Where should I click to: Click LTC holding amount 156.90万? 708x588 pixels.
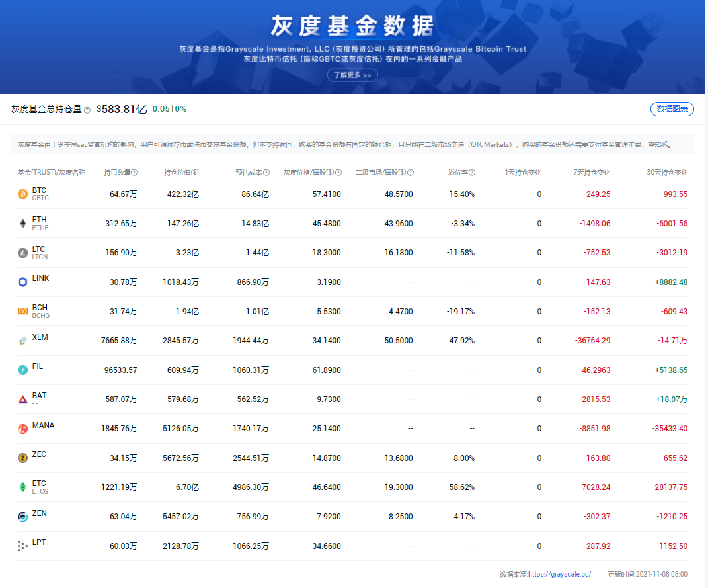[x=121, y=253]
